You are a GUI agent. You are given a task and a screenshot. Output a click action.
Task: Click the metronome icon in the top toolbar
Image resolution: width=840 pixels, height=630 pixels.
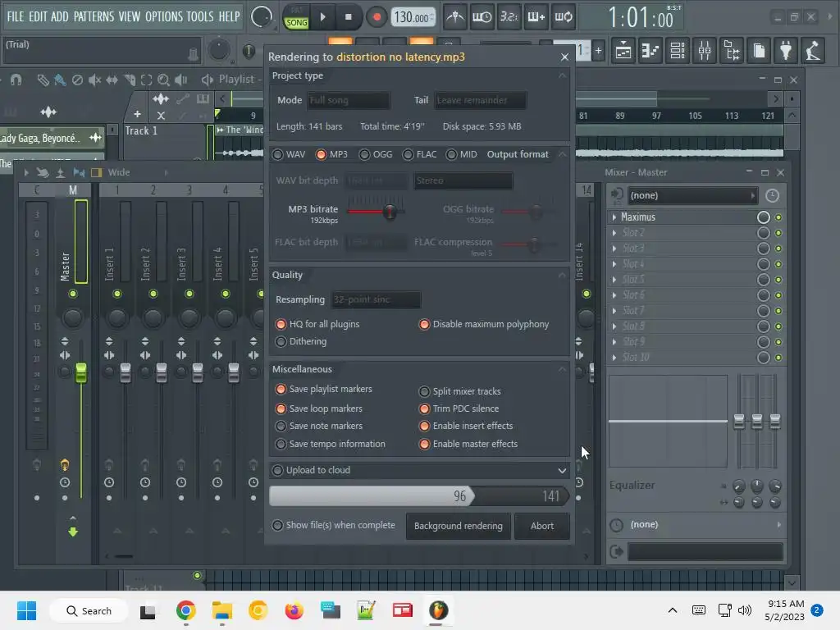pos(455,17)
